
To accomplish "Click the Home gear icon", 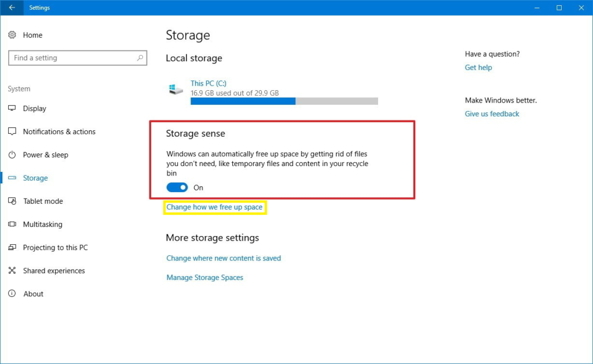I will (12, 35).
